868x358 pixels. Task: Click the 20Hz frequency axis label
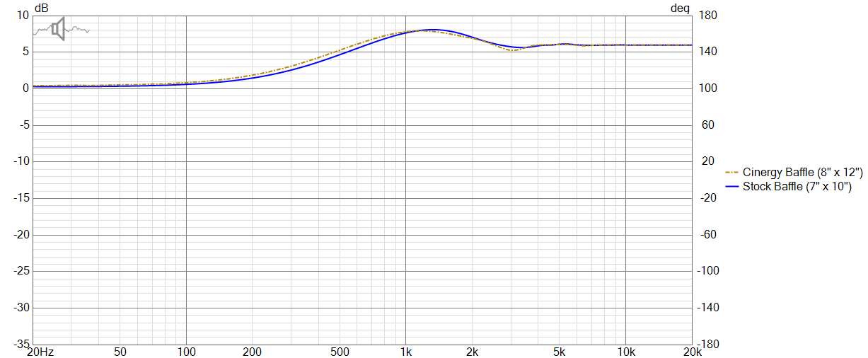[40, 352]
